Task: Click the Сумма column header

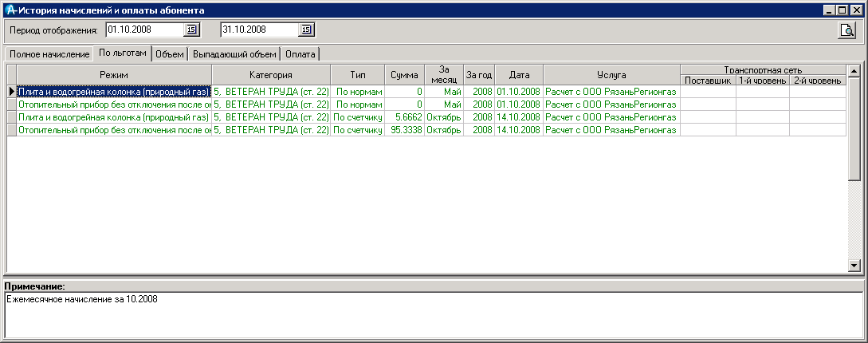Action: (405, 74)
